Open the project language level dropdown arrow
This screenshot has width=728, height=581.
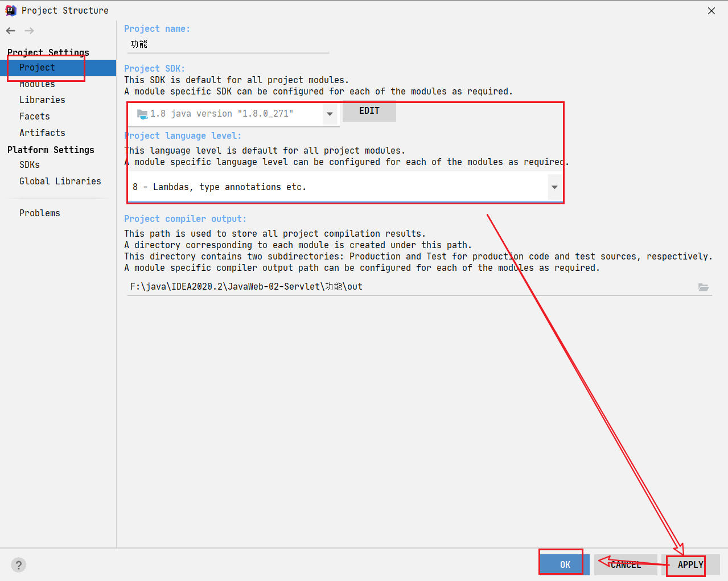[x=554, y=187]
